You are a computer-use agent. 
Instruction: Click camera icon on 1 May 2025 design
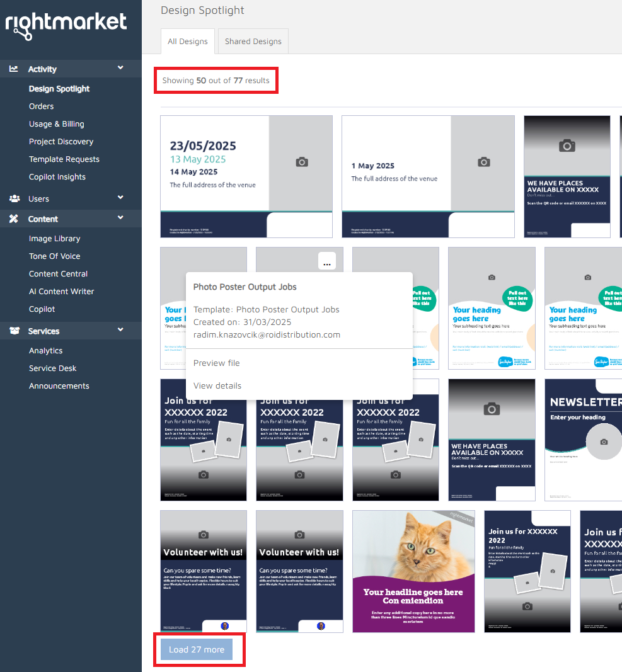483,162
